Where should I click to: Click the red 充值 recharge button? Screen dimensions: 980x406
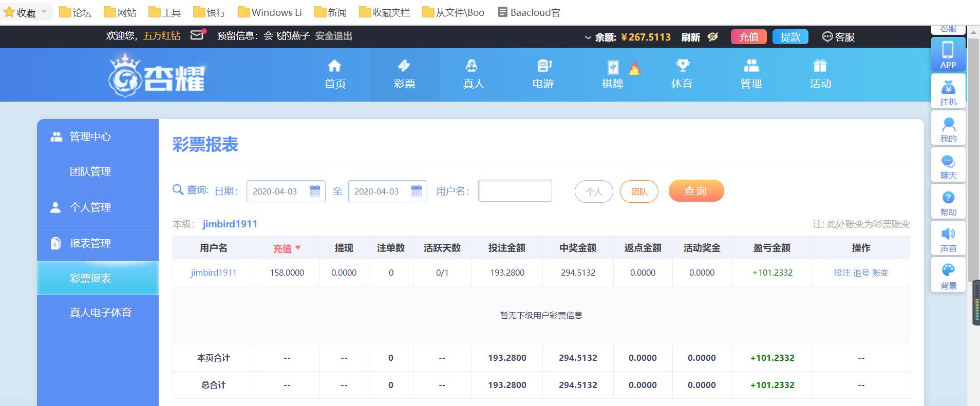748,37
